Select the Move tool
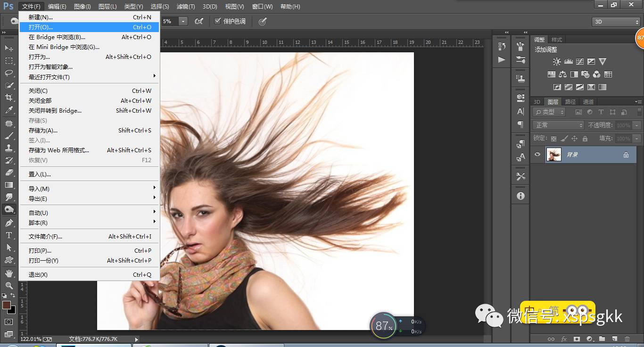Screen dimensions: 644x347 (9, 48)
